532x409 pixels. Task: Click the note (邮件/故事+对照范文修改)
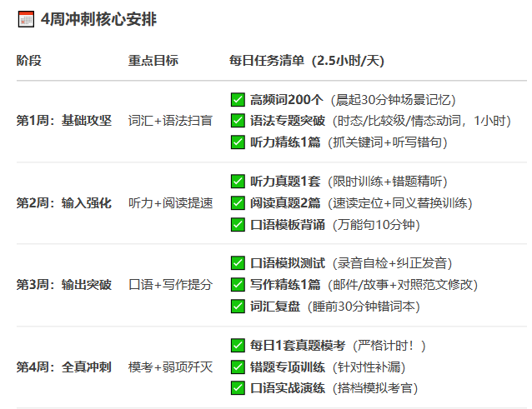403,285
